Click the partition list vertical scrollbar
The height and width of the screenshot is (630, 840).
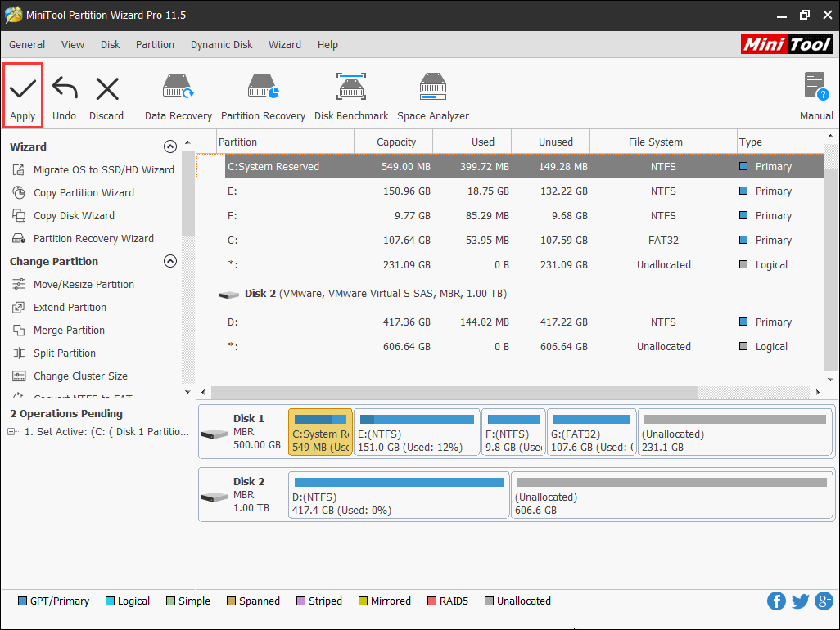(x=830, y=269)
